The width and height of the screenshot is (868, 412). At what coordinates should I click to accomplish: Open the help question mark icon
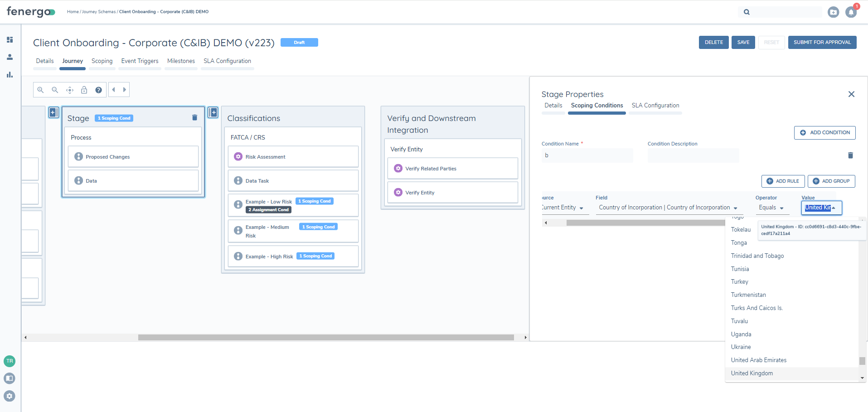click(98, 90)
